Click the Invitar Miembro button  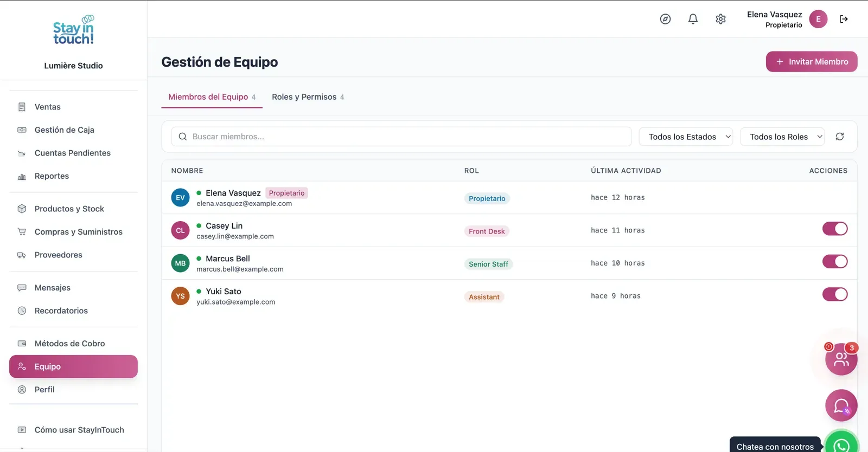pyautogui.click(x=812, y=62)
